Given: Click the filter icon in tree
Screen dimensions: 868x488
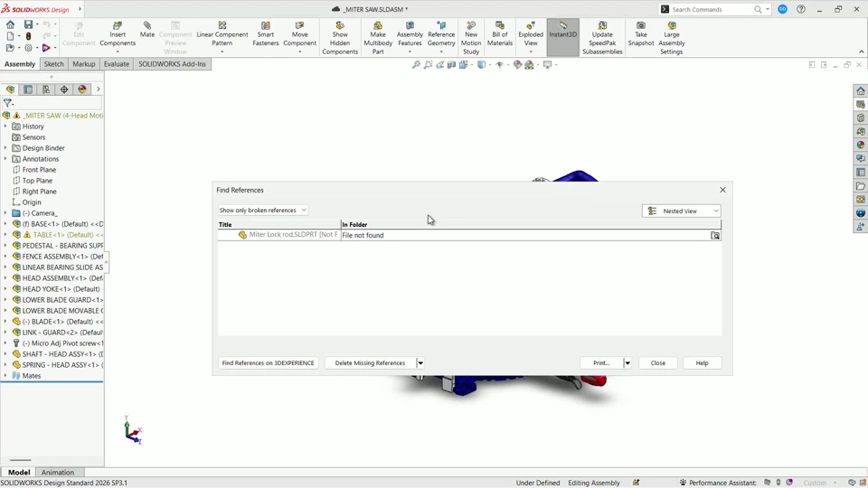Looking at the screenshot, I should coord(8,103).
